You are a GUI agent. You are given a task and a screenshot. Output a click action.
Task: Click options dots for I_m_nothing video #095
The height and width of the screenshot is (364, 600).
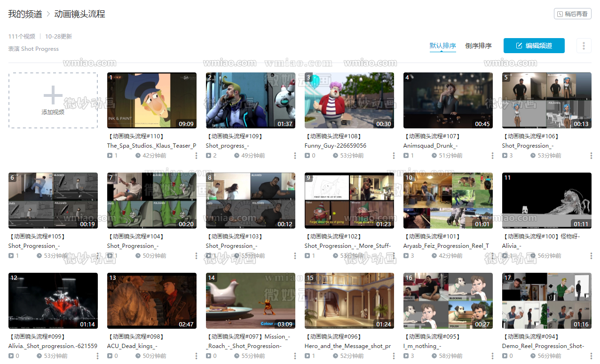point(493,356)
